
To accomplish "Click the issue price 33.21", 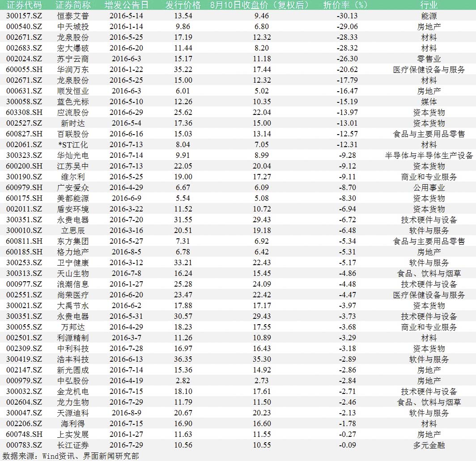I will (183, 263).
